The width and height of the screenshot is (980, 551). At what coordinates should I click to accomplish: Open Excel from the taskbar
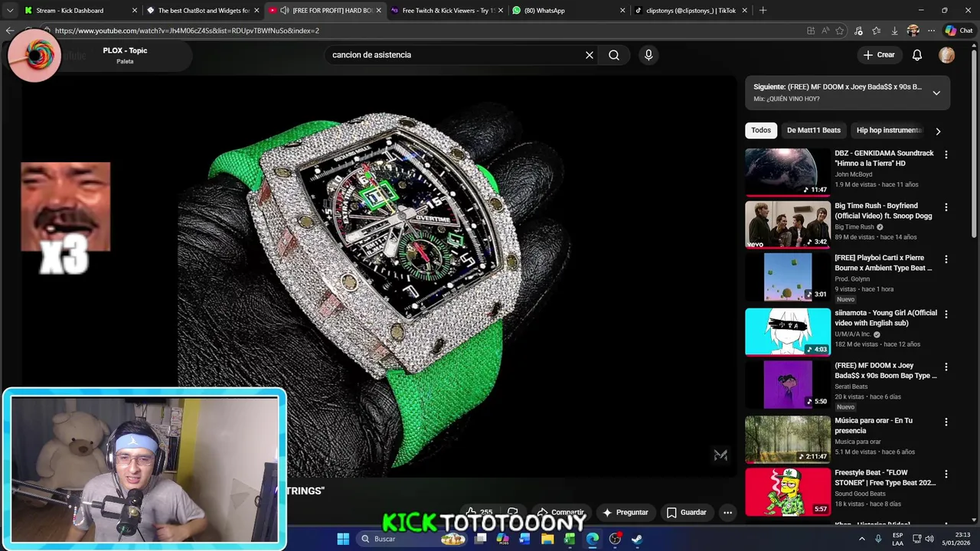click(570, 539)
